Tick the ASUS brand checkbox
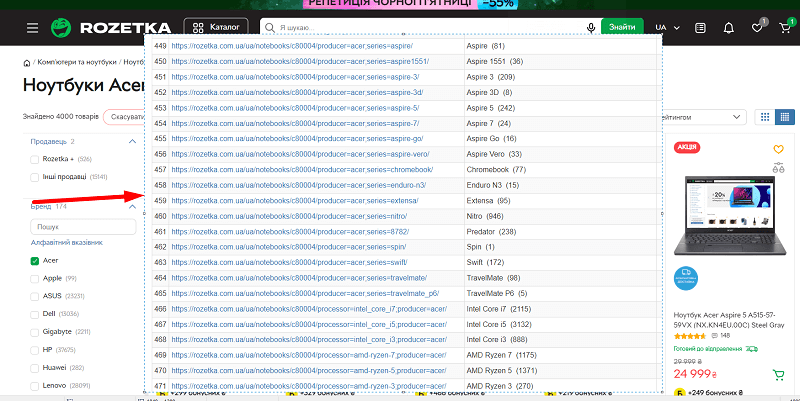This screenshot has height=401, width=800. [x=35, y=296]
